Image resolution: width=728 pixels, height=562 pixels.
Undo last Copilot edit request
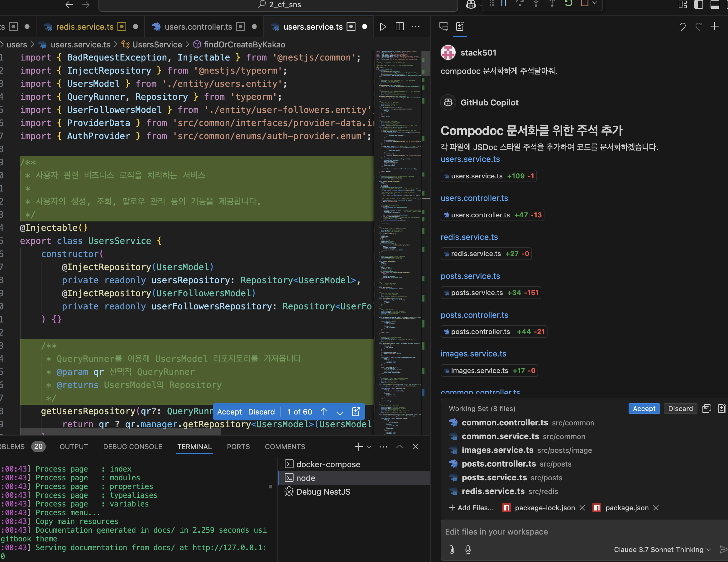coord(682,27)
